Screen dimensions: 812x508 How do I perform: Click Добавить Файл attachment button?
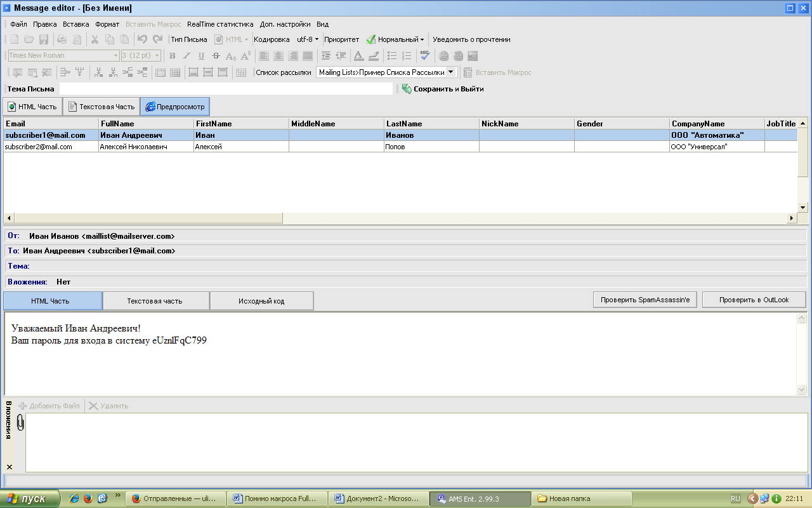pyautogui.click(x=49, y=406)
